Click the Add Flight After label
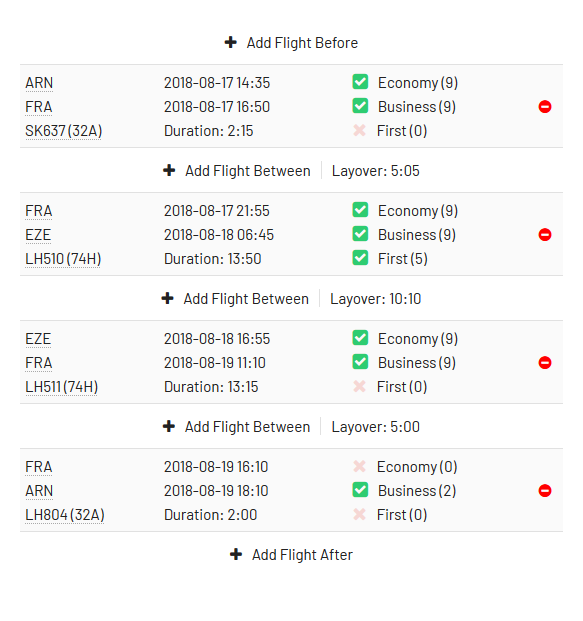Image resolution: width=583 pixels, height=621 pixels. [302, 555]
